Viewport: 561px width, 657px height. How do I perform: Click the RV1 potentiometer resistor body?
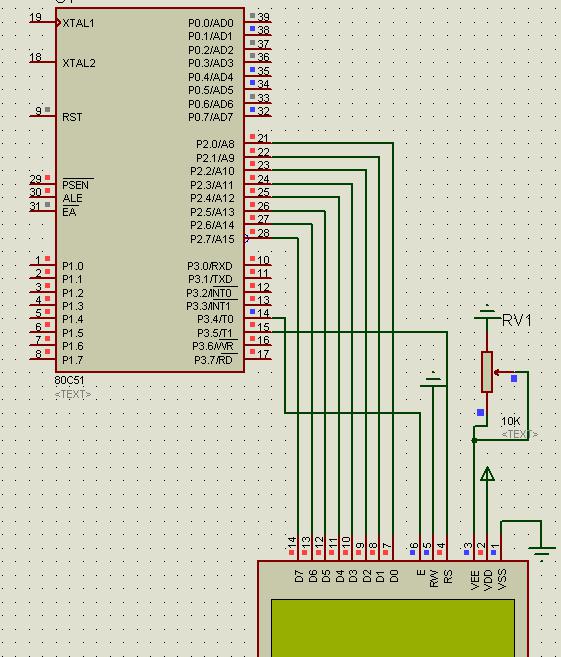tap(487, 372)
